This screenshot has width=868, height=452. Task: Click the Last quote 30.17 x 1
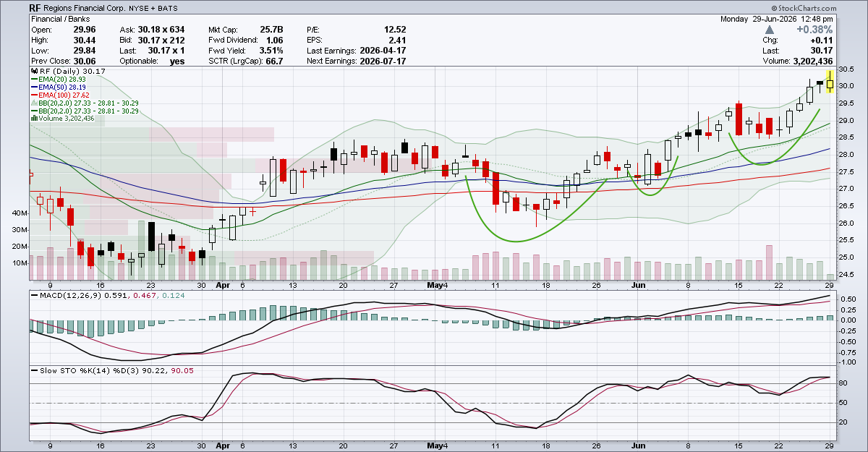click(x=166, y=51)
